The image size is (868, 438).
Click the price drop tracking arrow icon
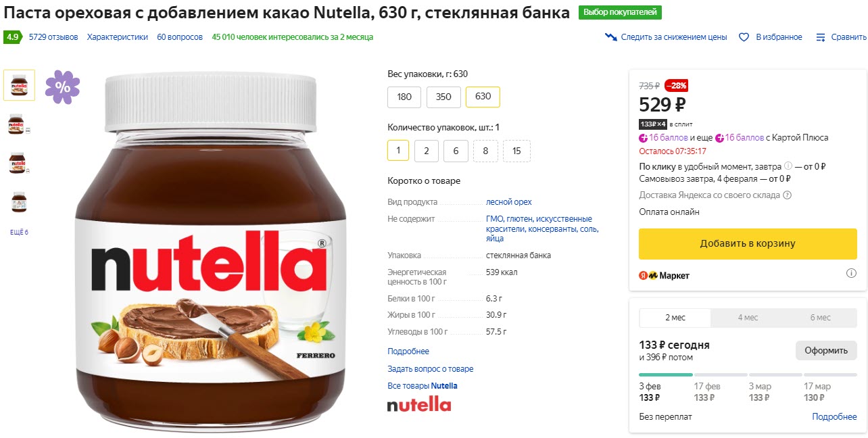coord(612,37)
